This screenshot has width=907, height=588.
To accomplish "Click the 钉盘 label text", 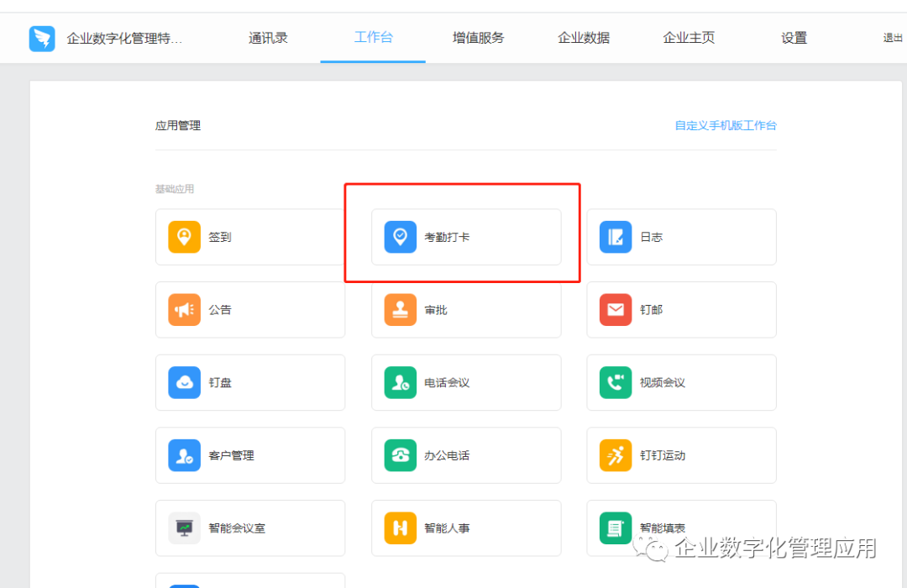I will pyautogui.click(x=220, y=383).
